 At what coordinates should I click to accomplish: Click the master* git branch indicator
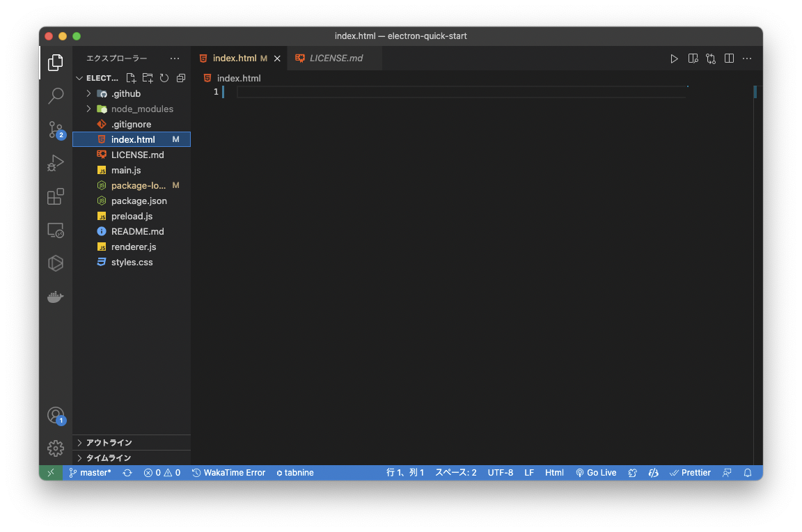(x=90, y=473)
